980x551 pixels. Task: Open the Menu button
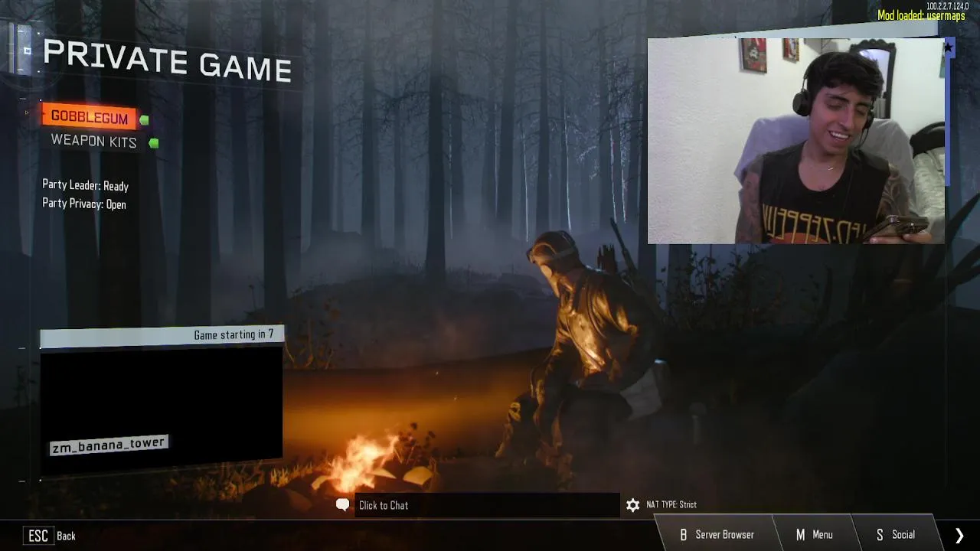pyautogui.click(x=814, y=535)
